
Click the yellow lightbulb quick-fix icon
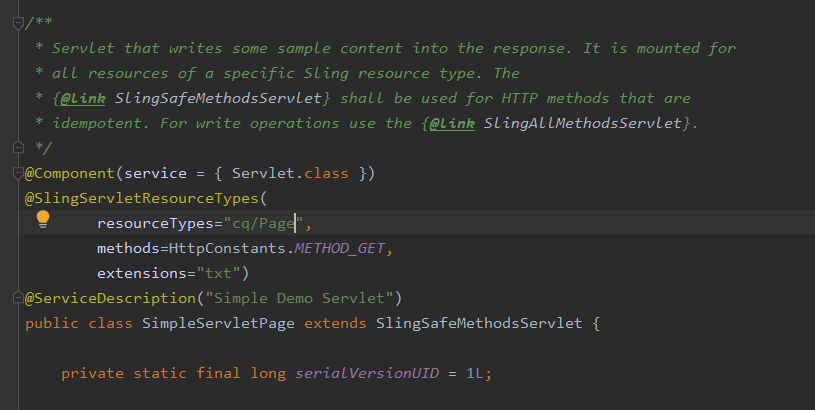click(43, 219)
